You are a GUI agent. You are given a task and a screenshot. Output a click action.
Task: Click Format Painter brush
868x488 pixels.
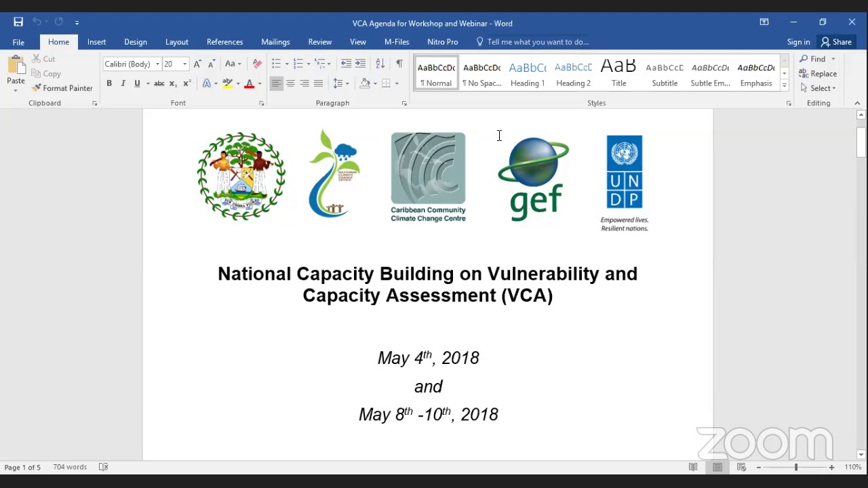62,88
